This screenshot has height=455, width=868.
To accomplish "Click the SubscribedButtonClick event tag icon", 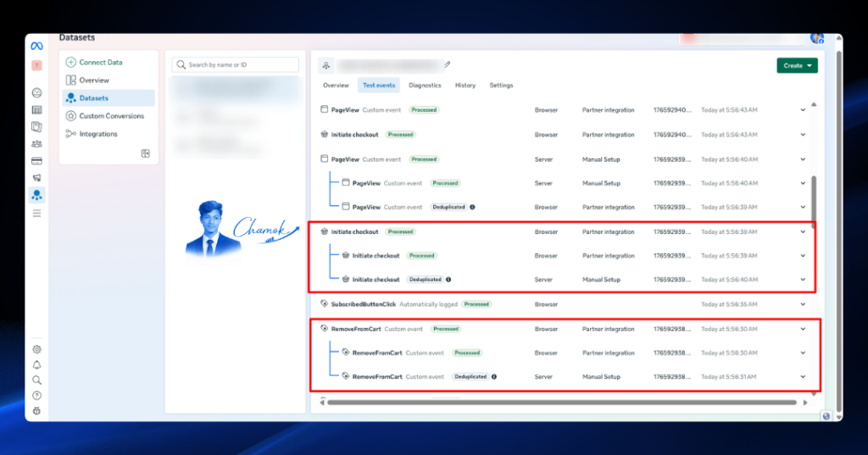I will pos(325,304).
